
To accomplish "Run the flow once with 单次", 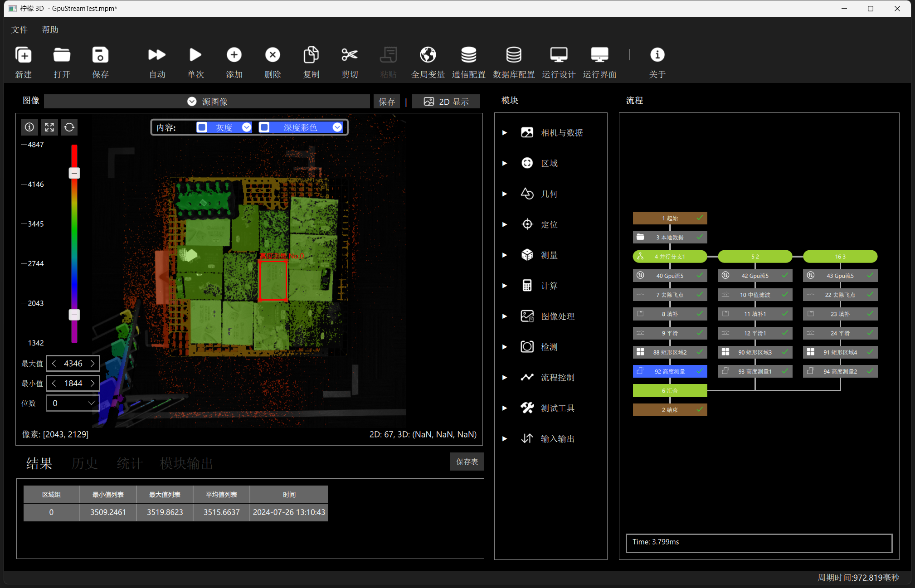I will 195,55.
